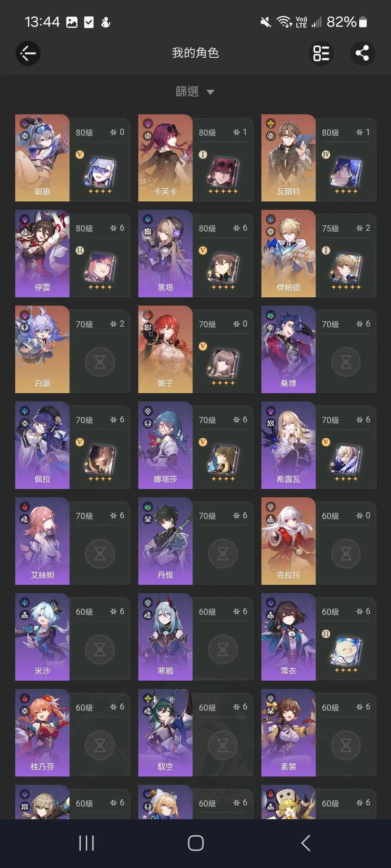Open 黑塔 character card

195,254
